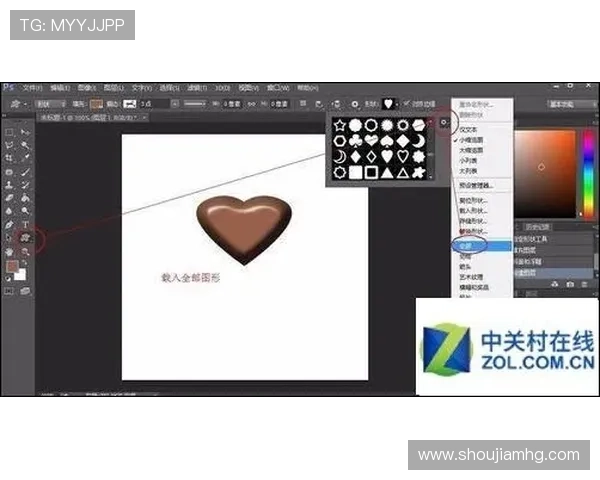
Task: Open the 滤镜(T) menu
Action: click(x=197, y=88)
